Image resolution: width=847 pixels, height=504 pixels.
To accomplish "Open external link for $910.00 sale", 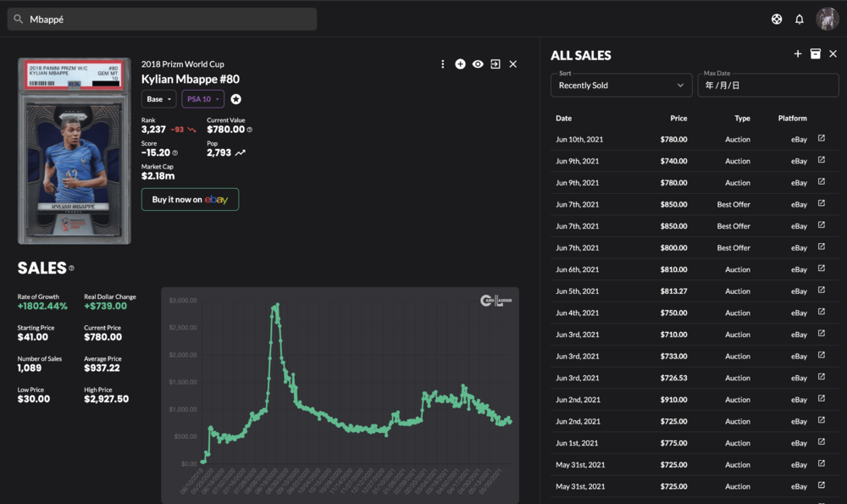I will pos(821,398).
